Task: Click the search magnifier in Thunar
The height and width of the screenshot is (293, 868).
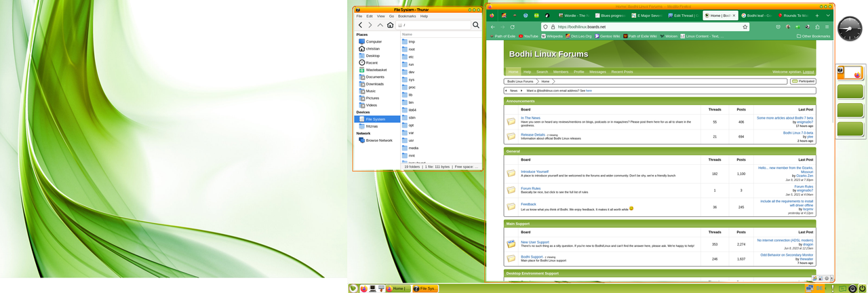Action: coord(476,25)
